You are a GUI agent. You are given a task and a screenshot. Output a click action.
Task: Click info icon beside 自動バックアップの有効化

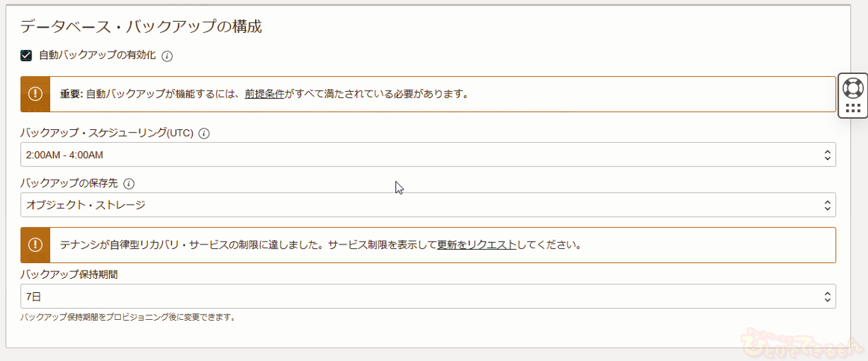(x=167, y=56)
